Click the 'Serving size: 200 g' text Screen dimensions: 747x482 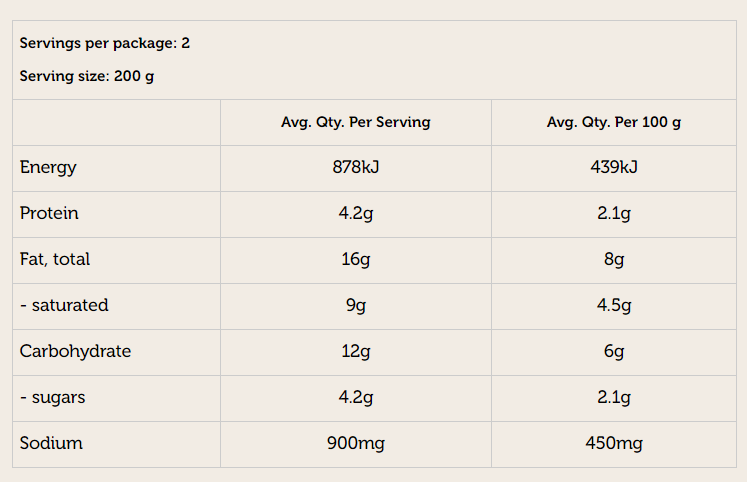coord(87,76)
